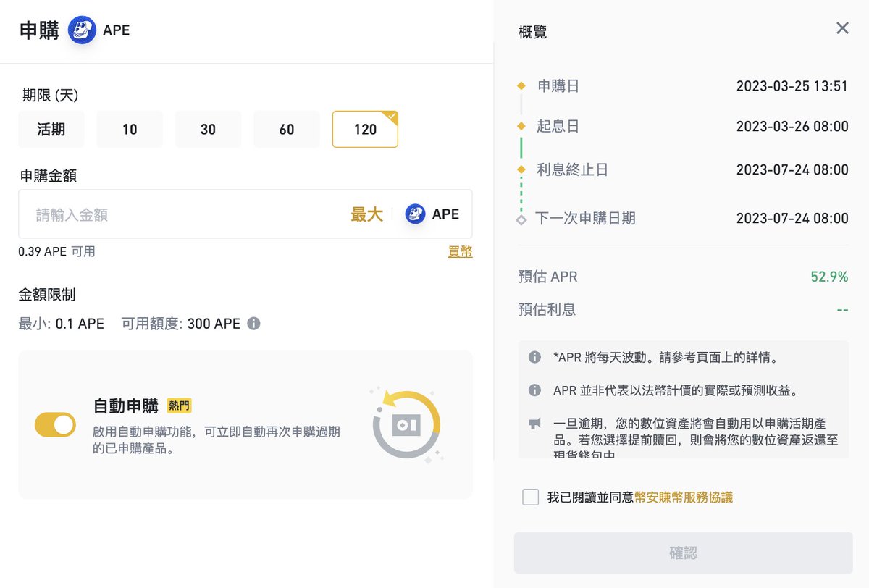Click the 可用額度: 300 APE text

[x=180, y=324]
